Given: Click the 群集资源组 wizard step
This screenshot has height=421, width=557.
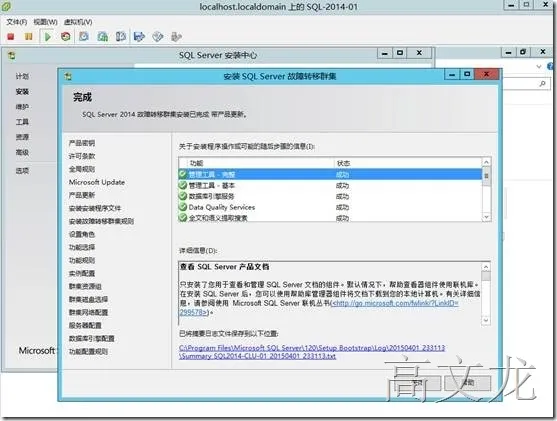Looking at the screenshot, I should 85,286.
